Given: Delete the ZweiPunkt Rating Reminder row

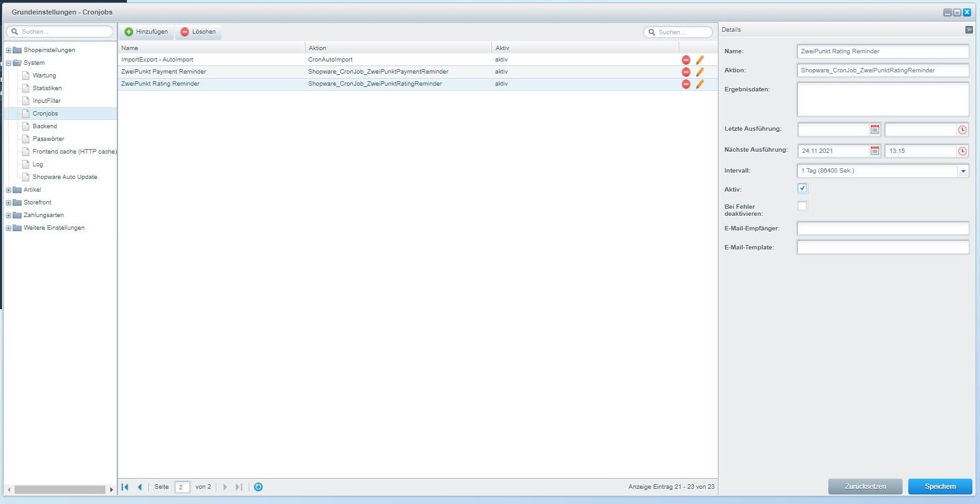Looking at the screenshot, I should pos(685,84).
